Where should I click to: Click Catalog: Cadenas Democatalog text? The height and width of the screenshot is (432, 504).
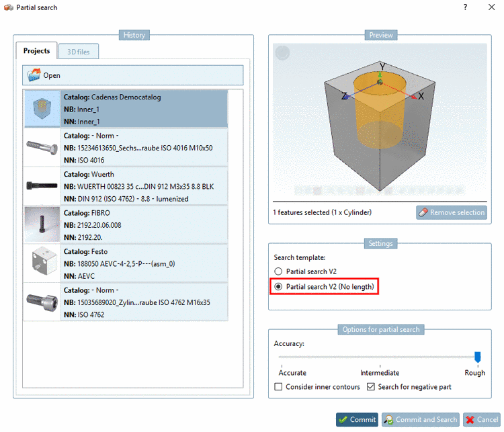point(112,97)
